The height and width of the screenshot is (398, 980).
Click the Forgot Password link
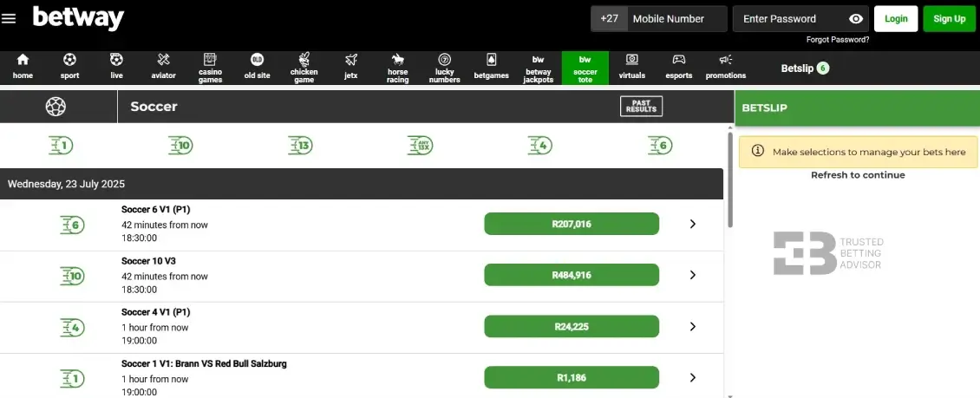[x=838, y=39]
